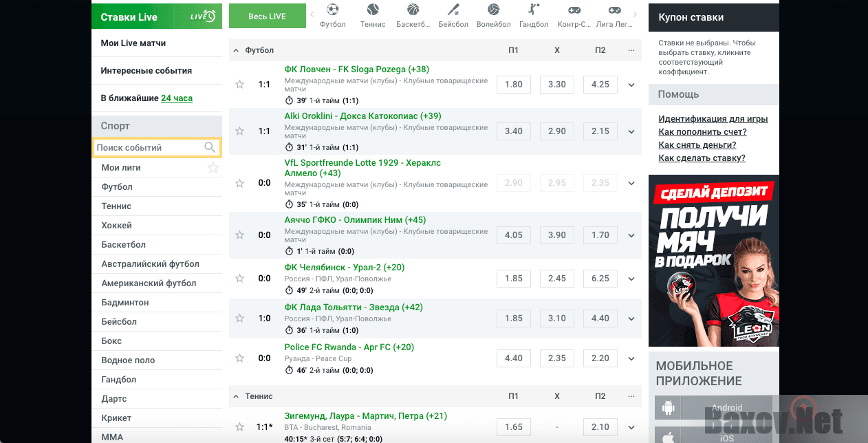Select the Football sport icon

click(x=333, y=10)
